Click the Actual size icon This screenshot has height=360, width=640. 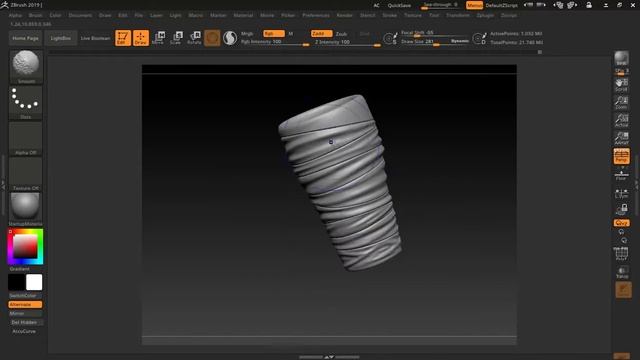[622, 120]
